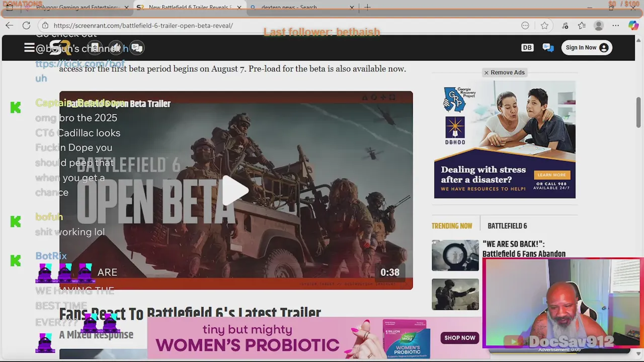Click Shop Now on the probiotic ad
The image size is (644, 362).
pyautogui.click(x=460, y=338)
